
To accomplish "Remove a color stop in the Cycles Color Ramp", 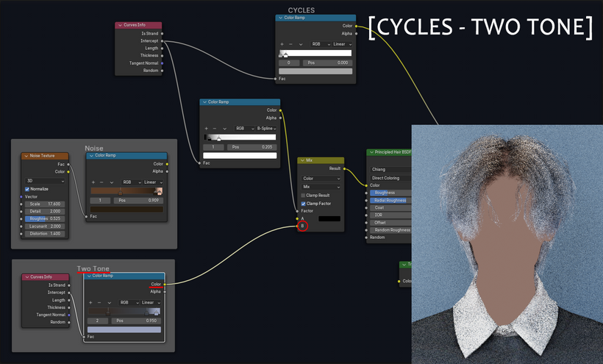I will pyautogui.click(x=290, y=44).
